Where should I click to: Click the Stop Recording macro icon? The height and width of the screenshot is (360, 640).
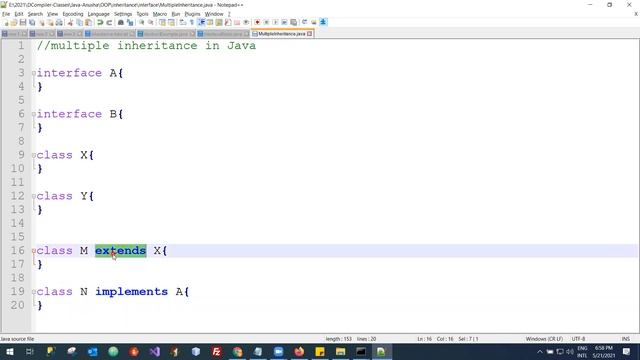click(266, 22)
